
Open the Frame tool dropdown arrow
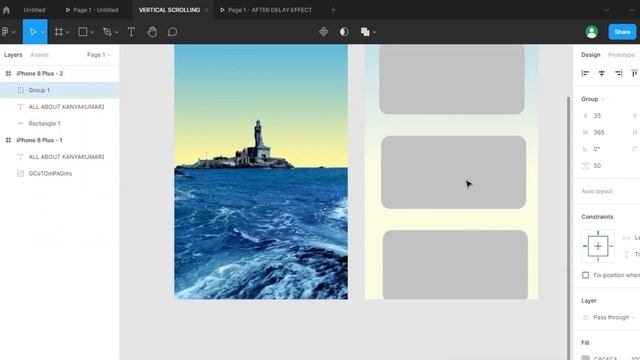[x=67, y=32]
